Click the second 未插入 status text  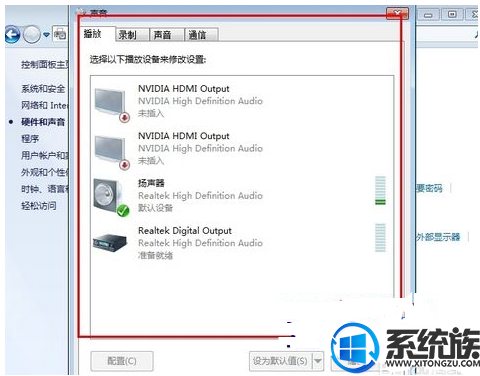click(x=151, y=161)
